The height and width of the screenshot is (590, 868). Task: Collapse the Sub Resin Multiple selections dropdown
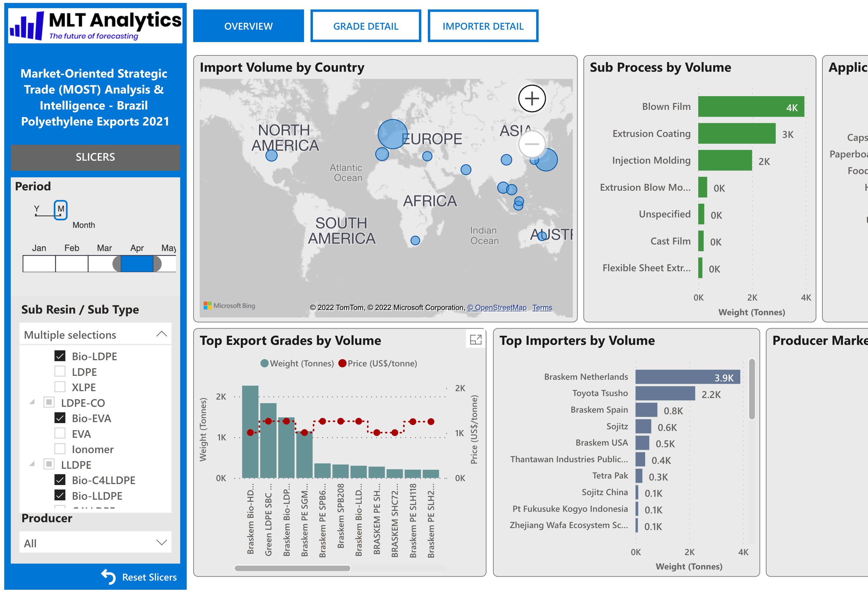click(95, 334)
